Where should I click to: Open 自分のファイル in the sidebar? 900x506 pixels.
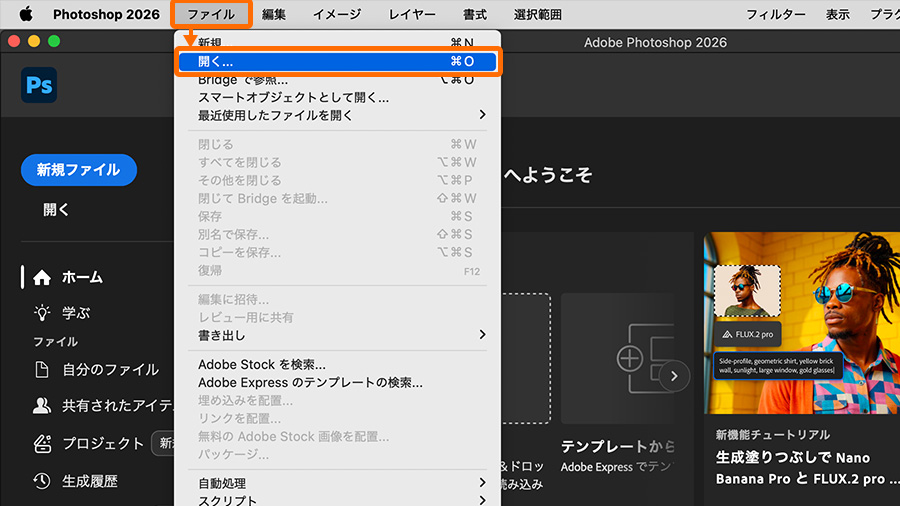(x=110, y=369)
